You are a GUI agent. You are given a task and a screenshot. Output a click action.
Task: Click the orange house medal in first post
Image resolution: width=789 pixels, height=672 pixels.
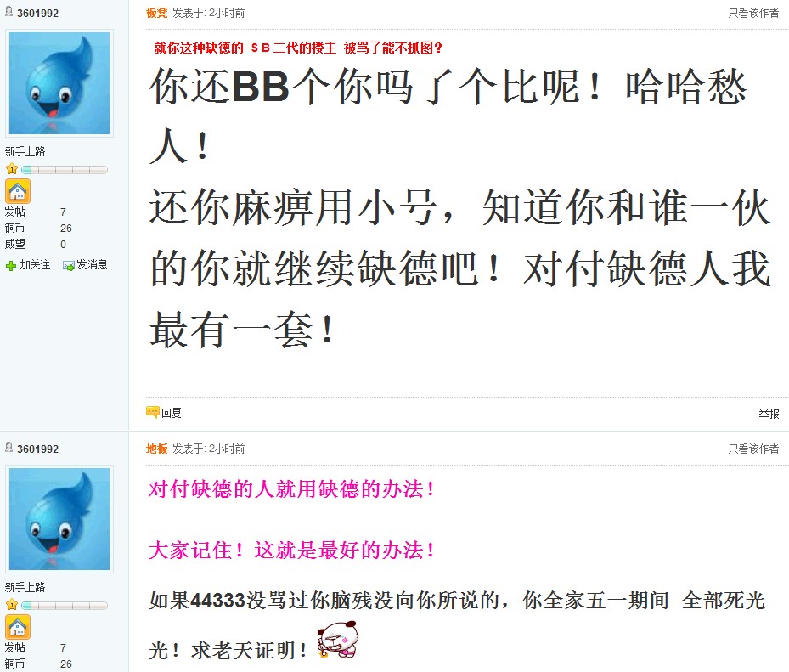pyautogui.click(x=18, y=191)
